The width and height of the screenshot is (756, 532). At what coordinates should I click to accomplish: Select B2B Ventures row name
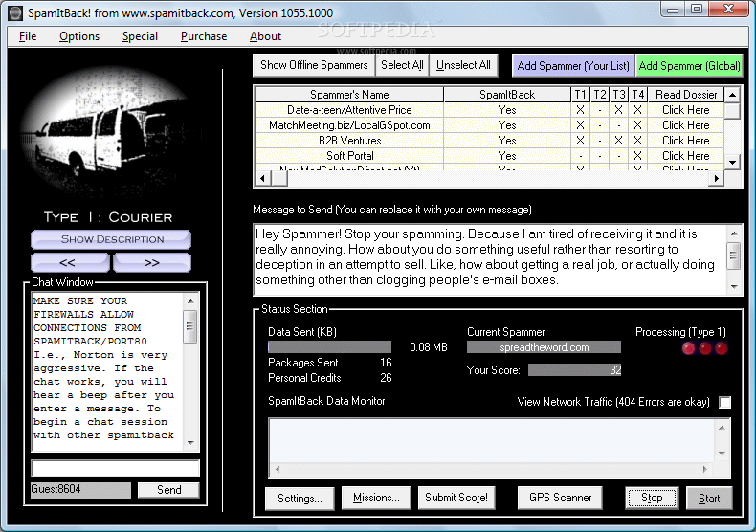pos(349,141)
